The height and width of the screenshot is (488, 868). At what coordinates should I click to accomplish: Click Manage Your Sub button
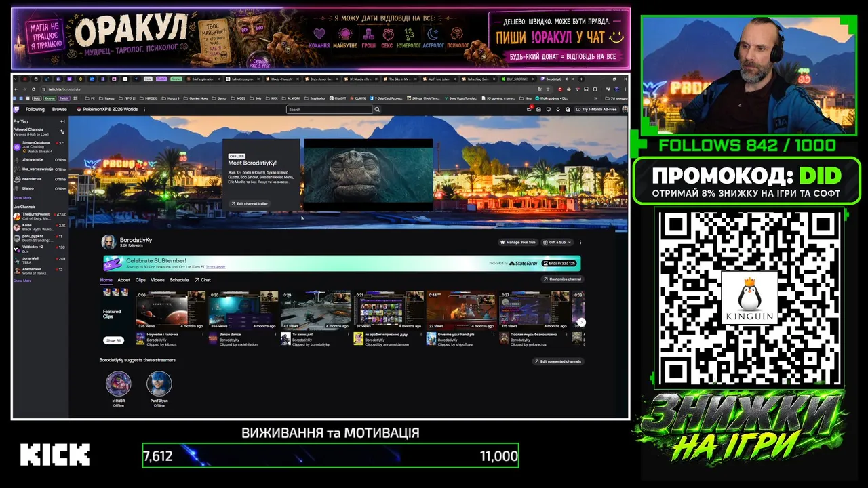pyautogui.click(x=517, y=242)
